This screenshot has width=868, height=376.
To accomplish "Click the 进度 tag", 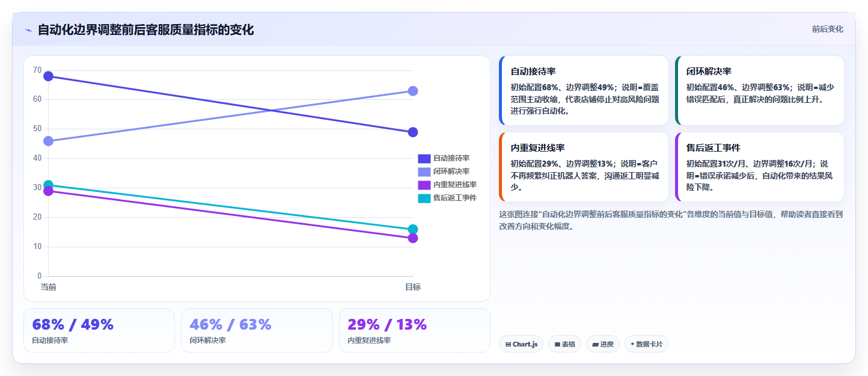I will click(603, 344).
